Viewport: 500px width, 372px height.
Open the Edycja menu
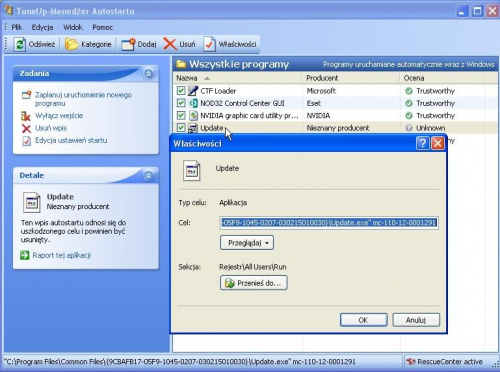pos(42,27)
